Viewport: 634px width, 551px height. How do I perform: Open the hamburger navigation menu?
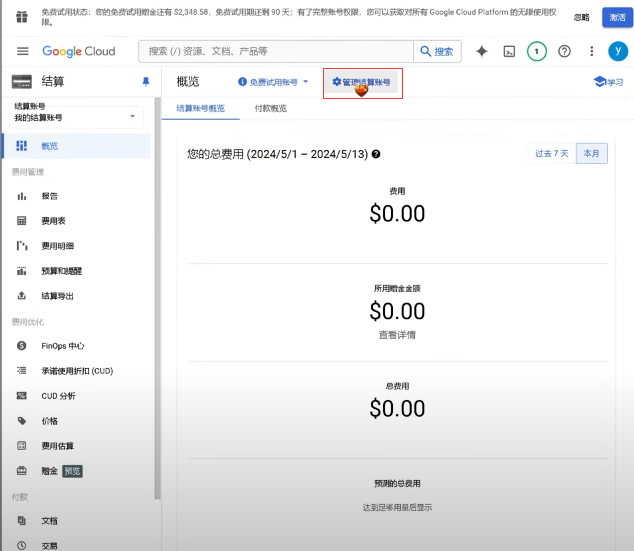pos(23,51)
